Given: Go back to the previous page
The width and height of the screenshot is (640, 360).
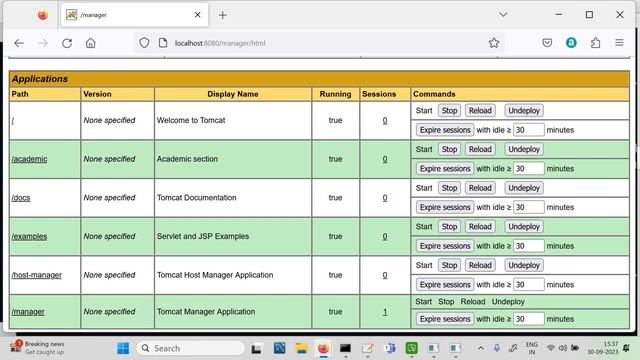Looking at the screenshot, I should [19, 43].
